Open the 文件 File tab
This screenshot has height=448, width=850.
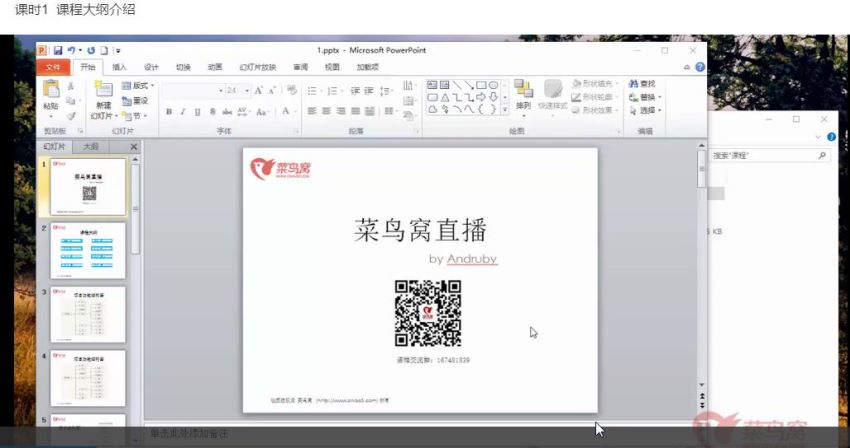pos(53,67)
